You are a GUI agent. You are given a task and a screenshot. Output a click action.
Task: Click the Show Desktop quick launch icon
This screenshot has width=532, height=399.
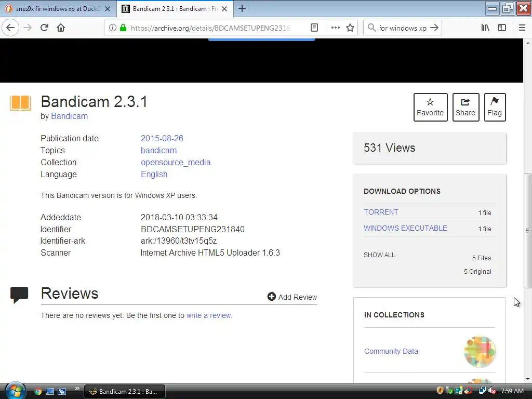(x=50, y=392)
